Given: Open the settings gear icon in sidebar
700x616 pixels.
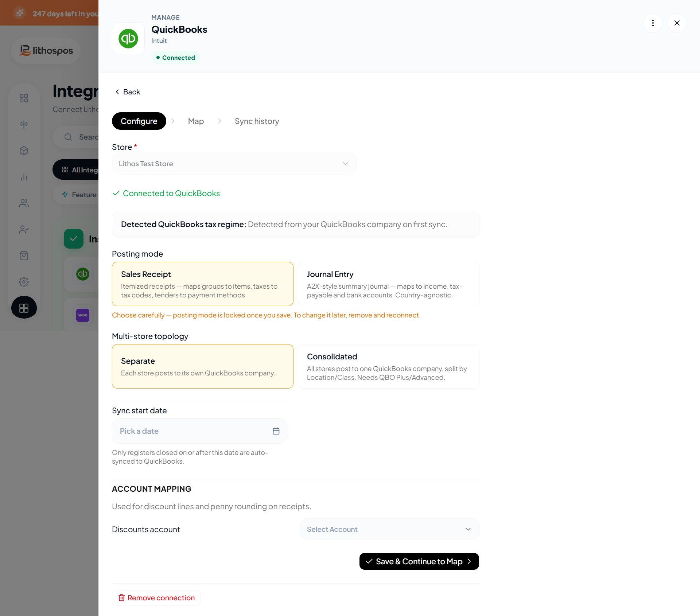Looking at the screenshot, I should pyautogui.click(x=24, y=282).
